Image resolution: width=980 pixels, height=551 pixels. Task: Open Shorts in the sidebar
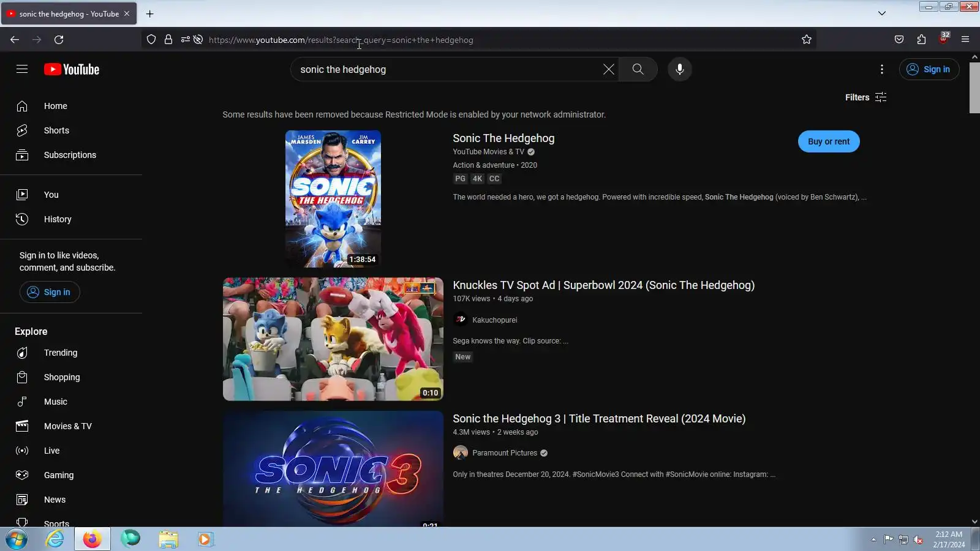[x=71, y=130]
